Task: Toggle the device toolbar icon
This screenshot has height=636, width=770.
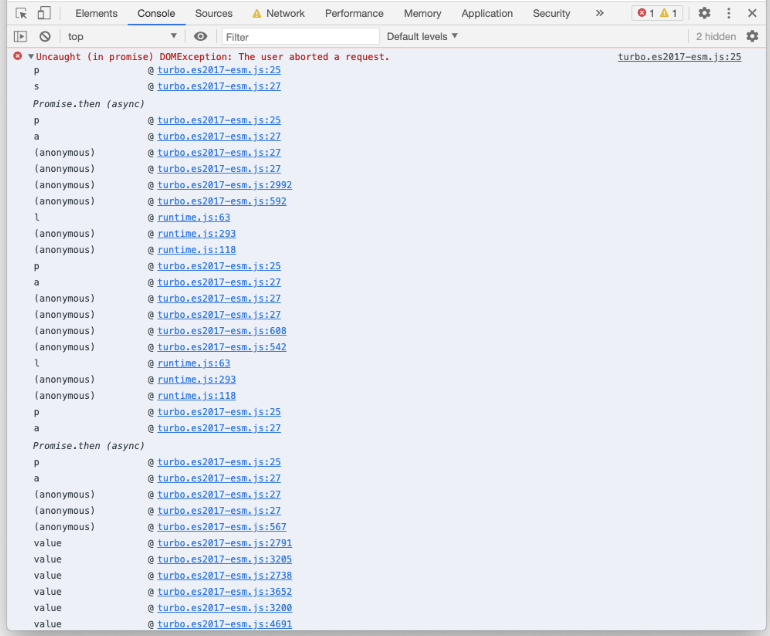Action: pyautogui.click(x=44, y=13)
